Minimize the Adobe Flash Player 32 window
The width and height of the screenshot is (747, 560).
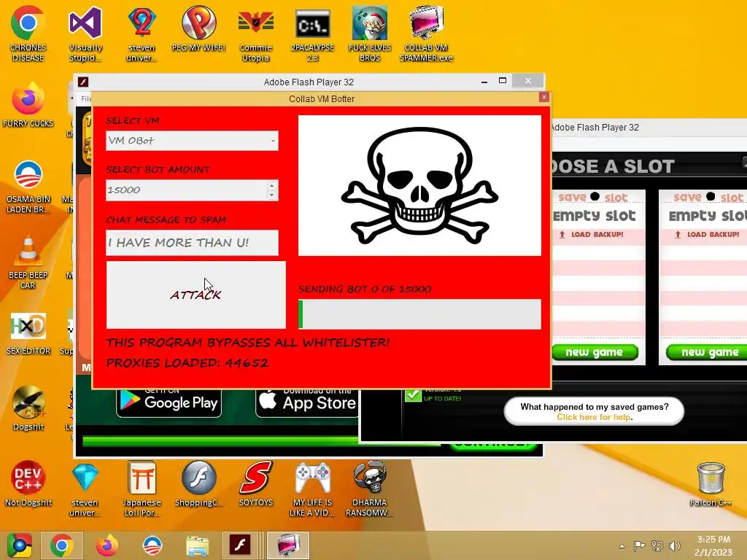484,82
